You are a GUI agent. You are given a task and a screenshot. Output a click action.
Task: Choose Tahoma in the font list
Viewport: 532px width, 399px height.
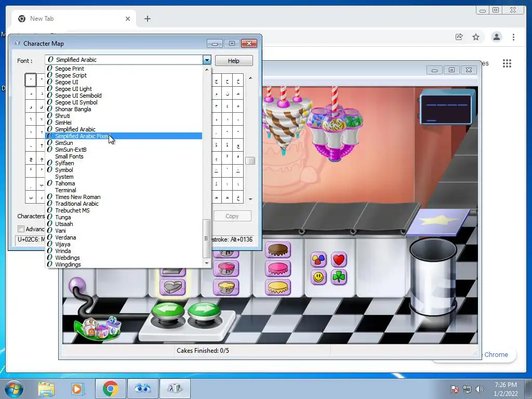tap(124, 183)
